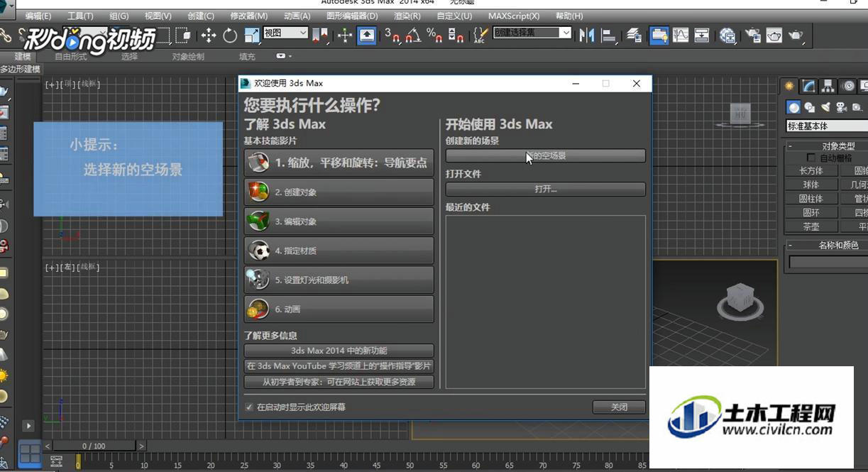Screen dimensions: 868x472
Task: Select Cameras category icon in Create panel
Action: (842, 107)
